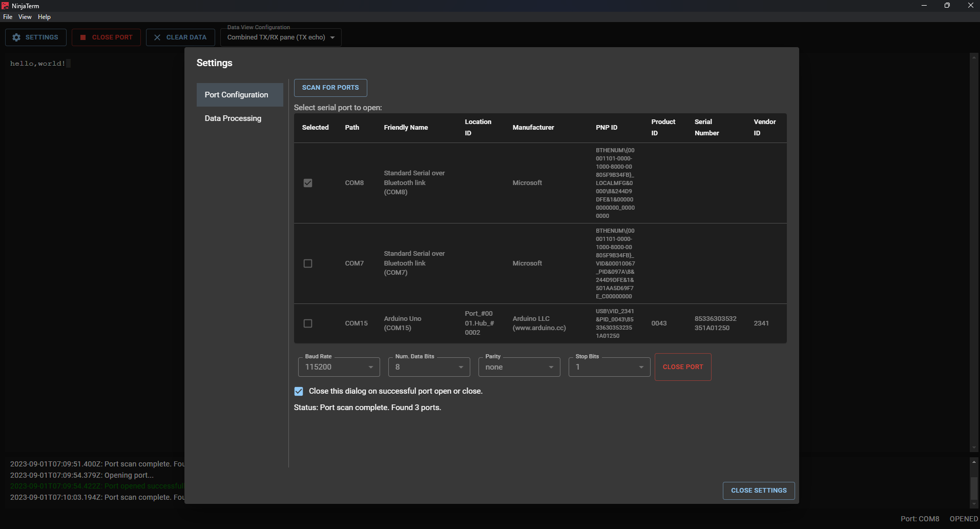Viewport: 980px width, 529px height.
Task: Open the Help menu
Action: (x=44, y=17)
